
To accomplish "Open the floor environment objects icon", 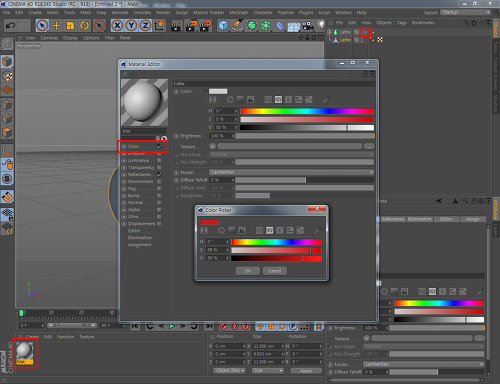I will tap(294, 25).
